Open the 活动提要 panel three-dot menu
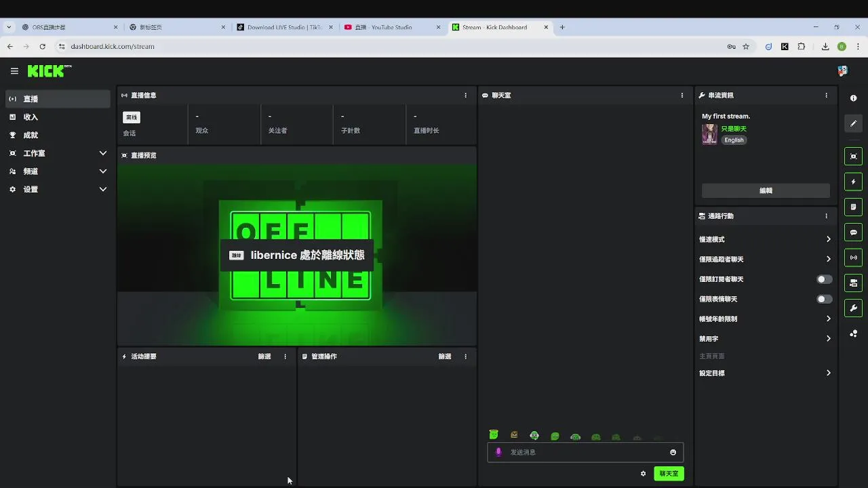 tap(285, 357)
